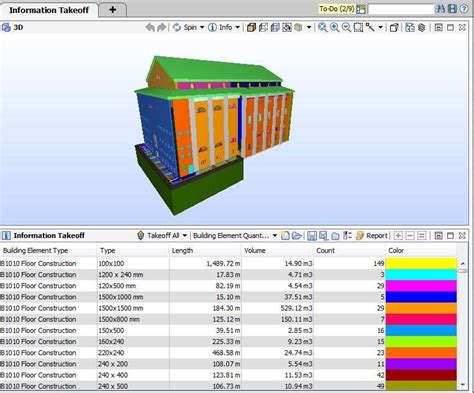474x393 pixels.
Task: Click the binoculars search icon
Action: (440, 9)
